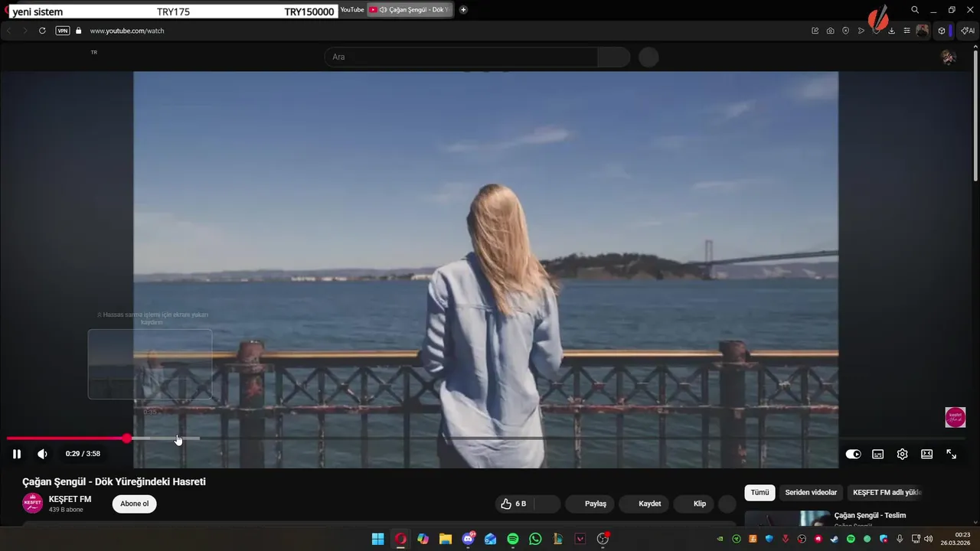Open Steam in the system tray
Image resolution: width=980 pixels, height=551 pixels.
(x=835, y=539)
